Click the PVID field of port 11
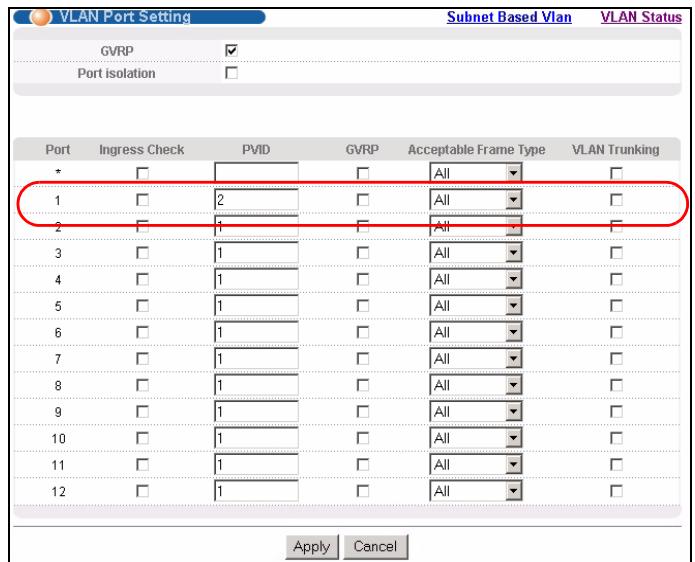695x562 pixels. pos(256,464)
